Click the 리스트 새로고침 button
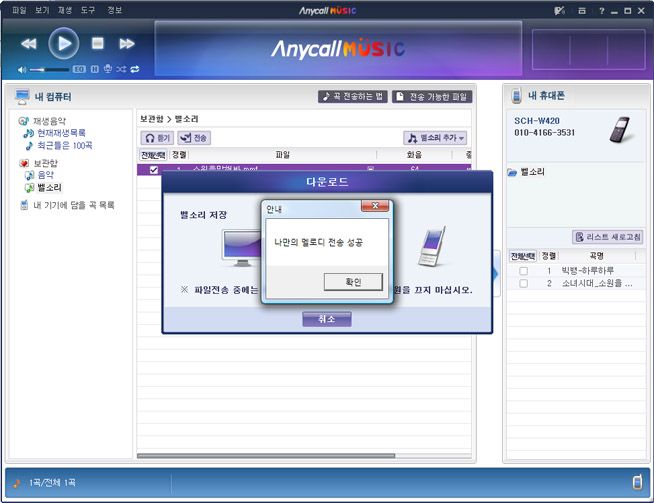This screenshot has height=503, width=654. coord(607,237)
